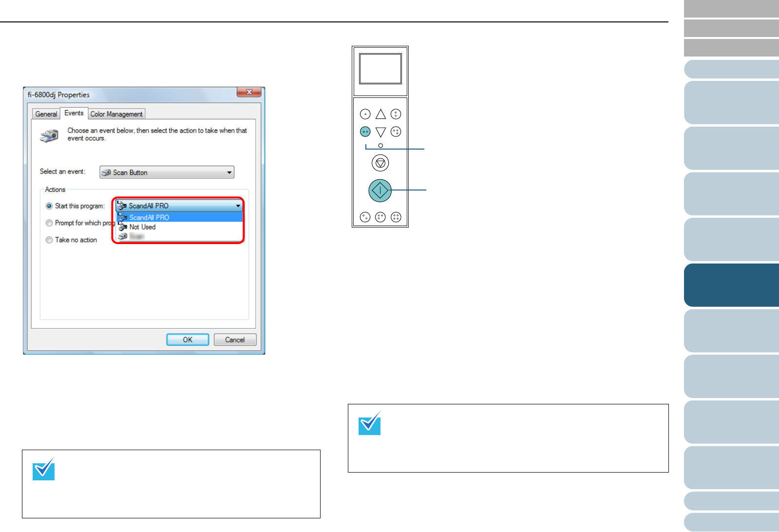Click the blue checkmark hint icon, lower left
779x532 pixels.
pos(43,469)
